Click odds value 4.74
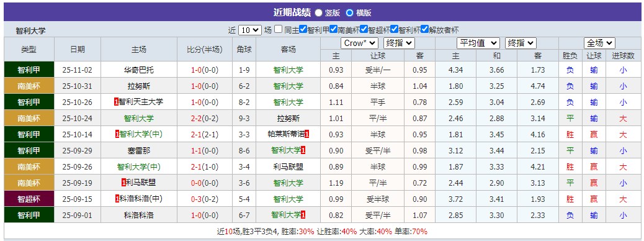 click(x=538, y=86)
